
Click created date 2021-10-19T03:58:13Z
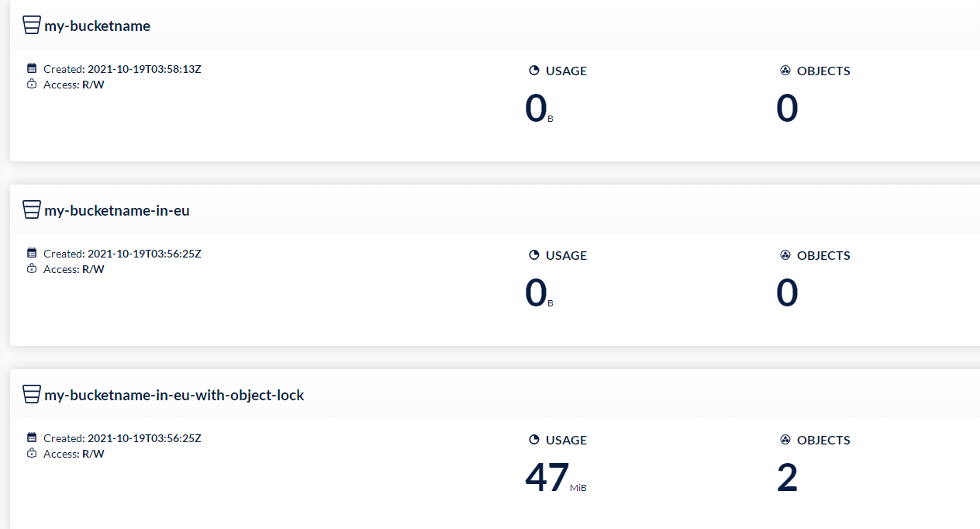(x=144, y=69)
